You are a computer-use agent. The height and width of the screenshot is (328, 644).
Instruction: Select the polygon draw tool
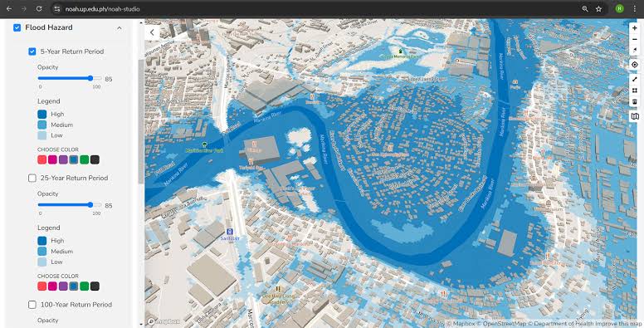click(x=635, y=91)
